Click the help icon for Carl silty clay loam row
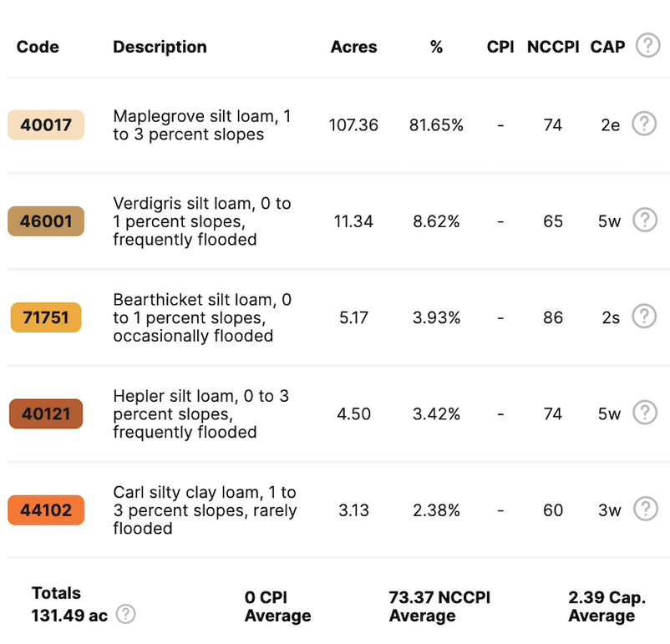This screenshot has width=670, height=644. tap(644, 509)
